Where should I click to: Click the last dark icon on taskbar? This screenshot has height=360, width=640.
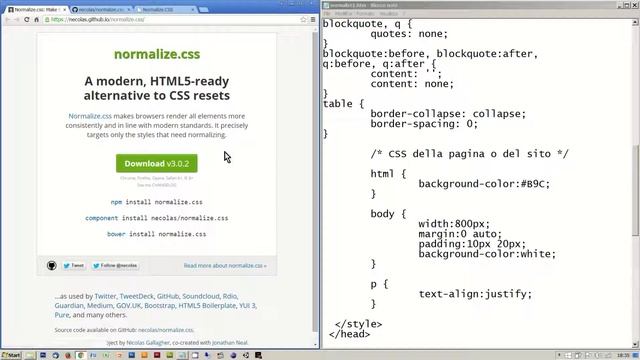click(258, 355)
